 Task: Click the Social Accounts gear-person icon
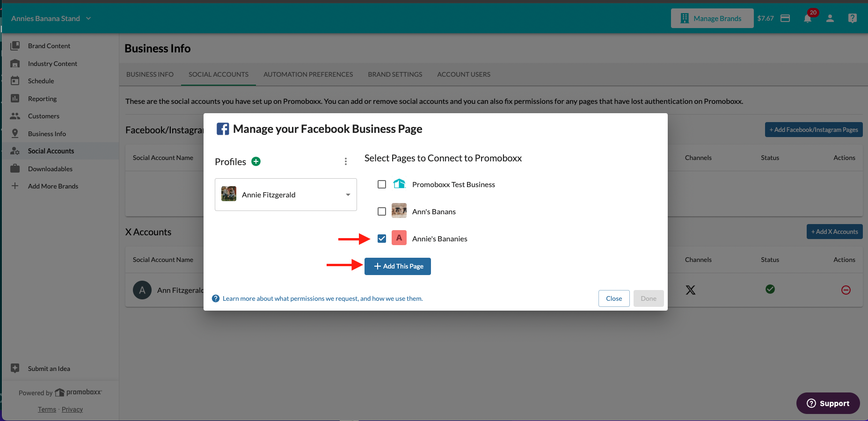click(x=15, y=151)
